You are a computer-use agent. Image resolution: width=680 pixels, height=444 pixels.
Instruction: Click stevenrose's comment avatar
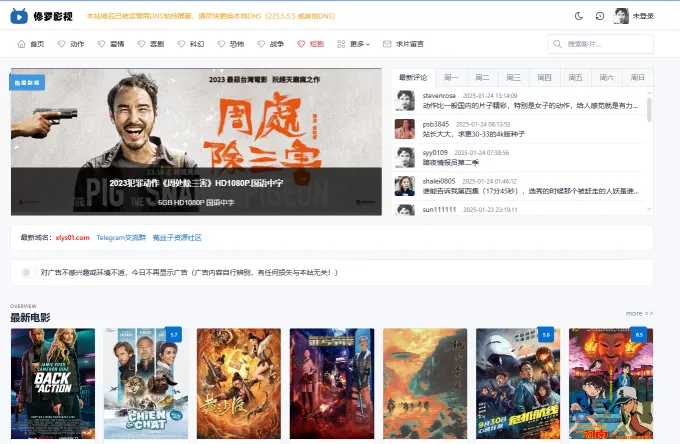[405, 100]
